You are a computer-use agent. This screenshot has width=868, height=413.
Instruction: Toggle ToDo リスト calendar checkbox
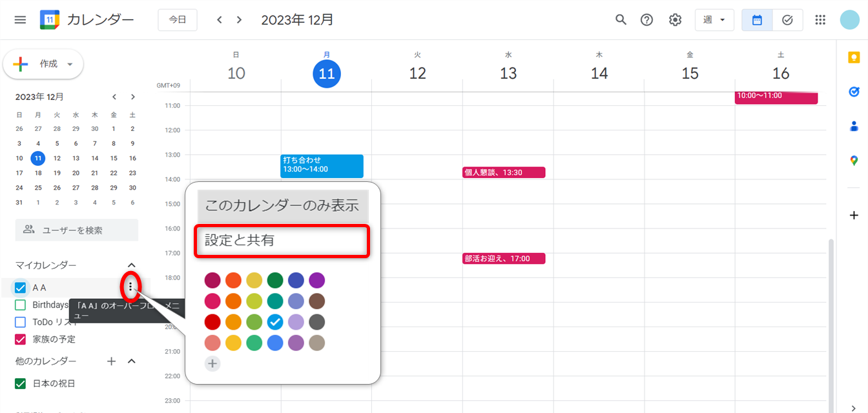click(x=20, y=322)
